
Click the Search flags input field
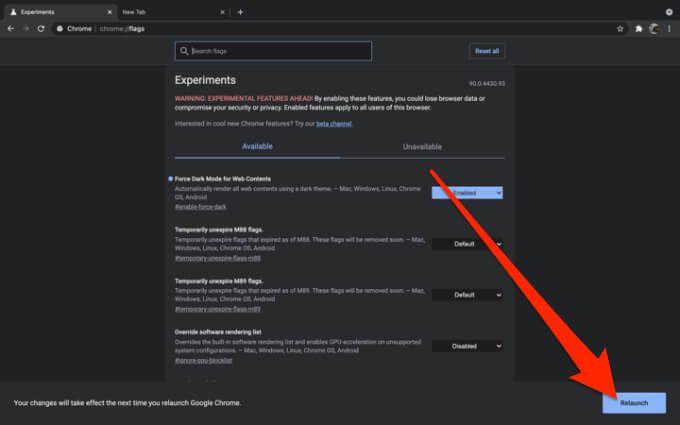(273, 51)
